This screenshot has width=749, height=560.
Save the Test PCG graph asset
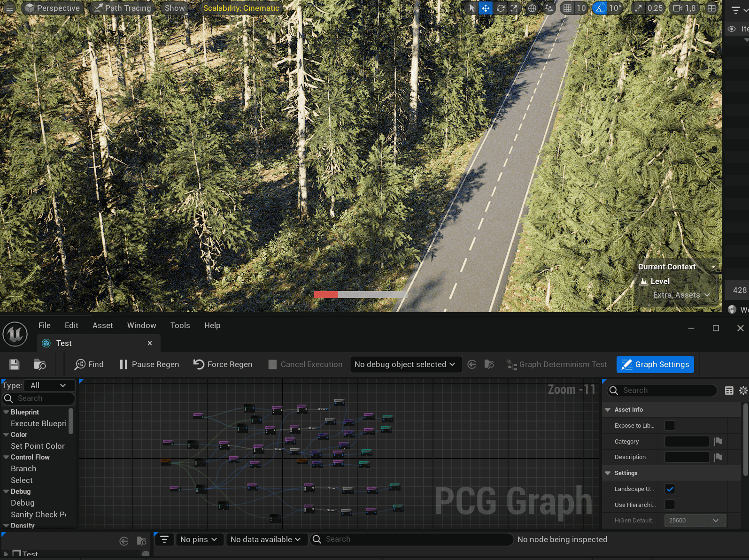(x=14, y=364)
